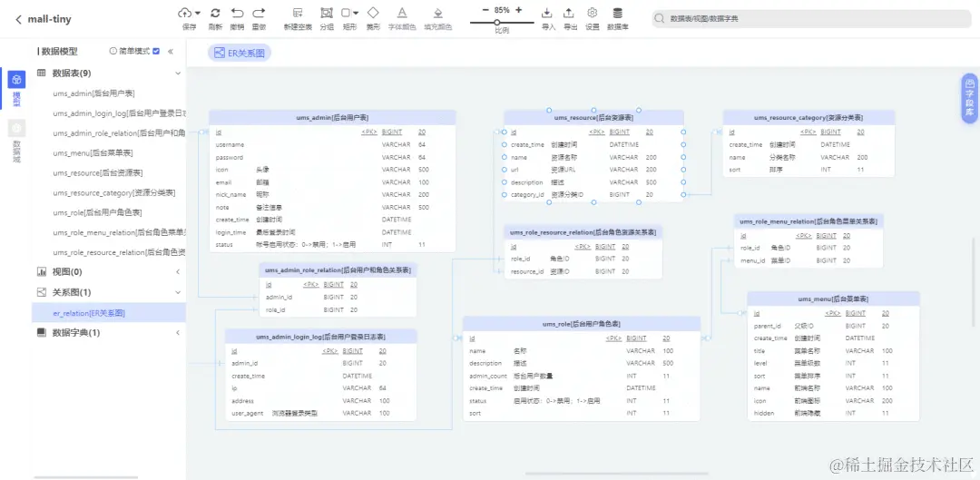Click the Database (数据库) icon
980x480 pixels.
click(x=617, y=13)
